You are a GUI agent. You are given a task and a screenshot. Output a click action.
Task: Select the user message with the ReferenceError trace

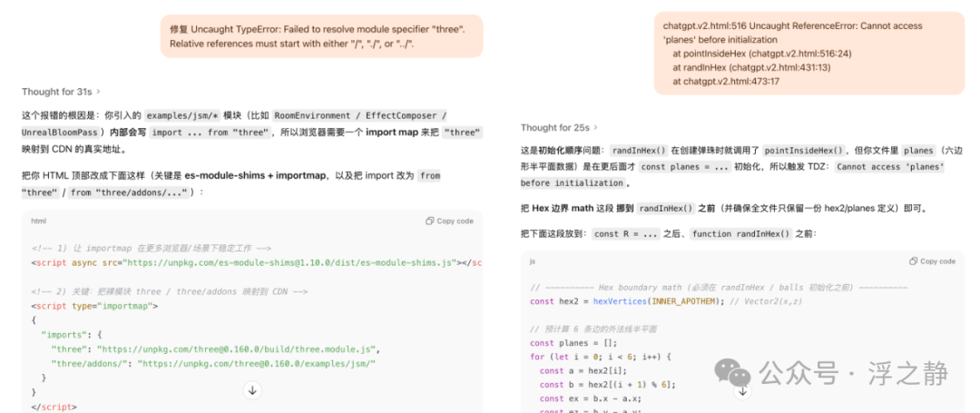[809, 54]
